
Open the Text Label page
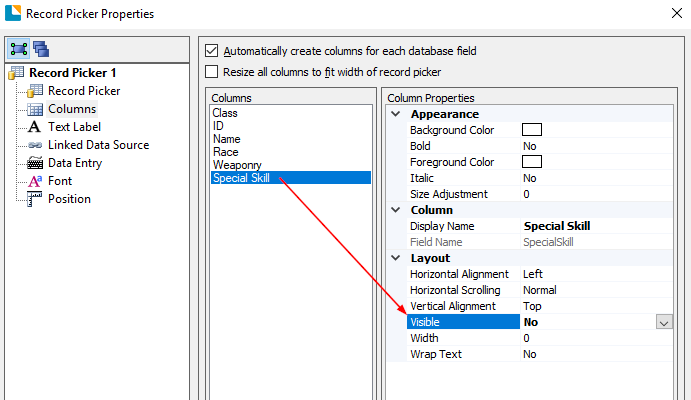pos(74,127)
